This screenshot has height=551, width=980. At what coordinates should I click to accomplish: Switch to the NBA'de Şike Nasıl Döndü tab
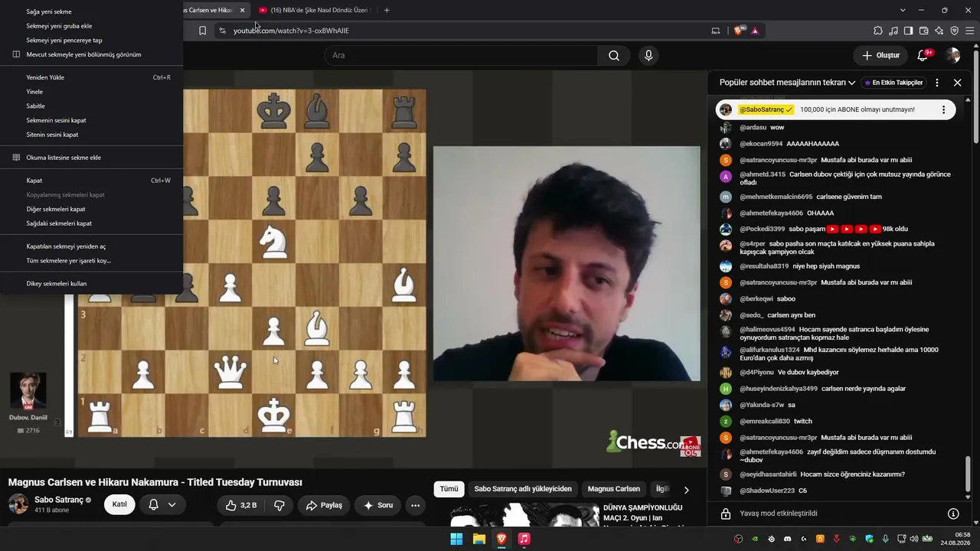point(314,10)
